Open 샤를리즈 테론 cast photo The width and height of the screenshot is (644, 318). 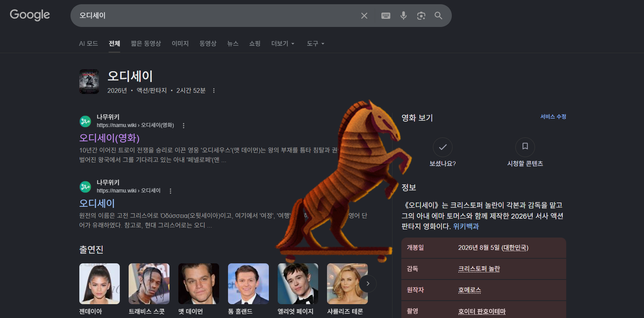coord(347,284)
